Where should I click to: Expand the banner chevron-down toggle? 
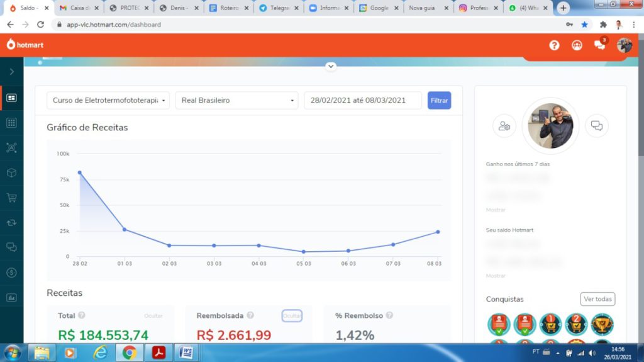click(x=331, y=66)
